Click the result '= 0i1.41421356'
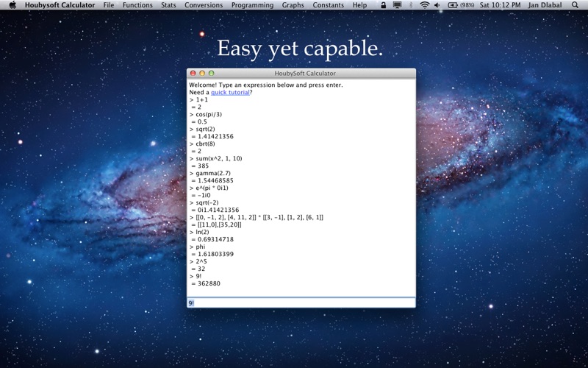The height and width of the screenshot is (368, 588). pos(215,210)
